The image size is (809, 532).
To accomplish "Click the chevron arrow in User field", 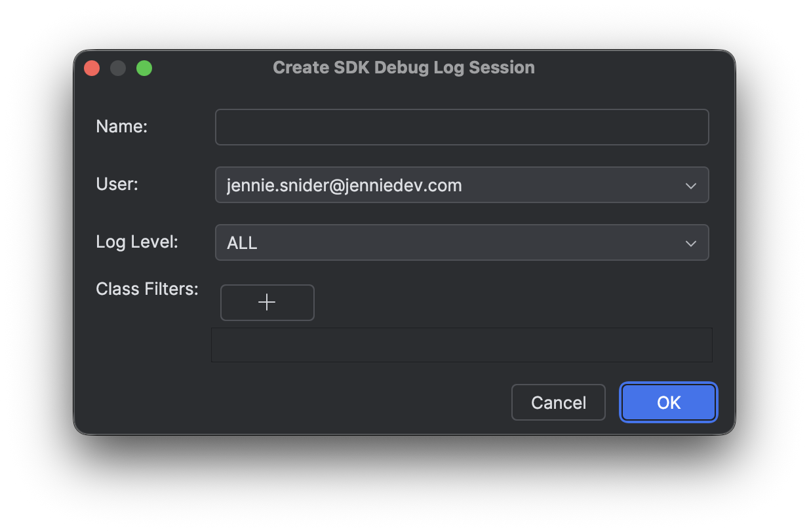I will click(690, 186).
